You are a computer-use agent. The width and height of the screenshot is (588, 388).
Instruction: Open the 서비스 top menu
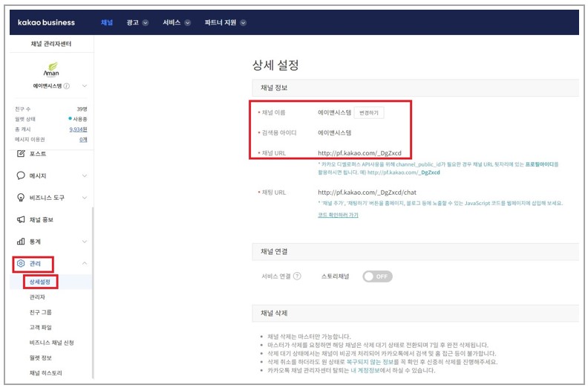[x=171, y=22]
